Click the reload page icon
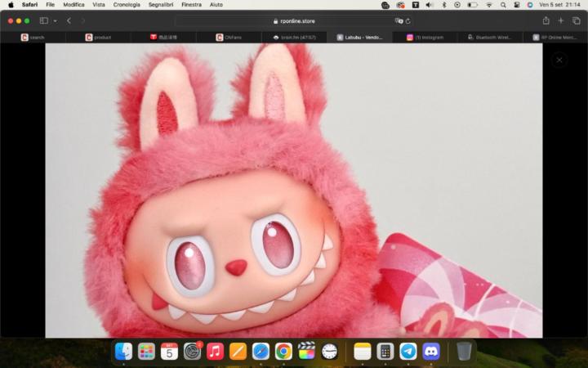The height and width of the screenshot is (368, 588). [x=408, y=20]
